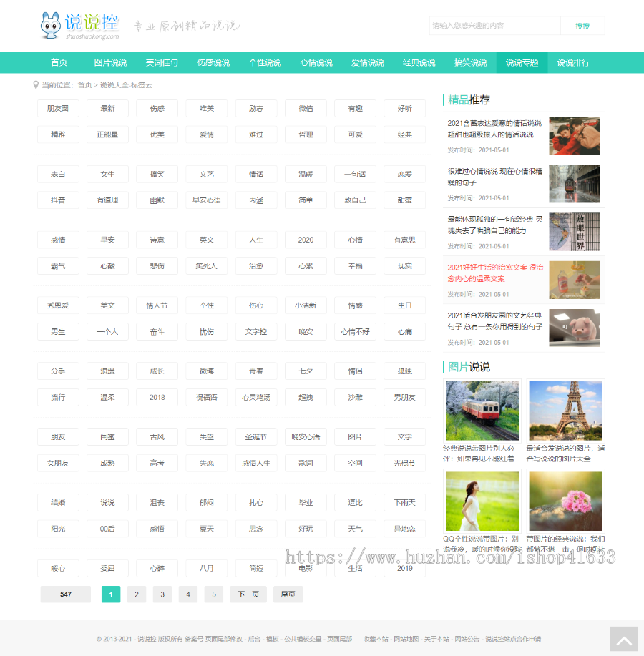Open 个性说说 navigation item
Screen dimensions: 644x656
tap(265, 63)
